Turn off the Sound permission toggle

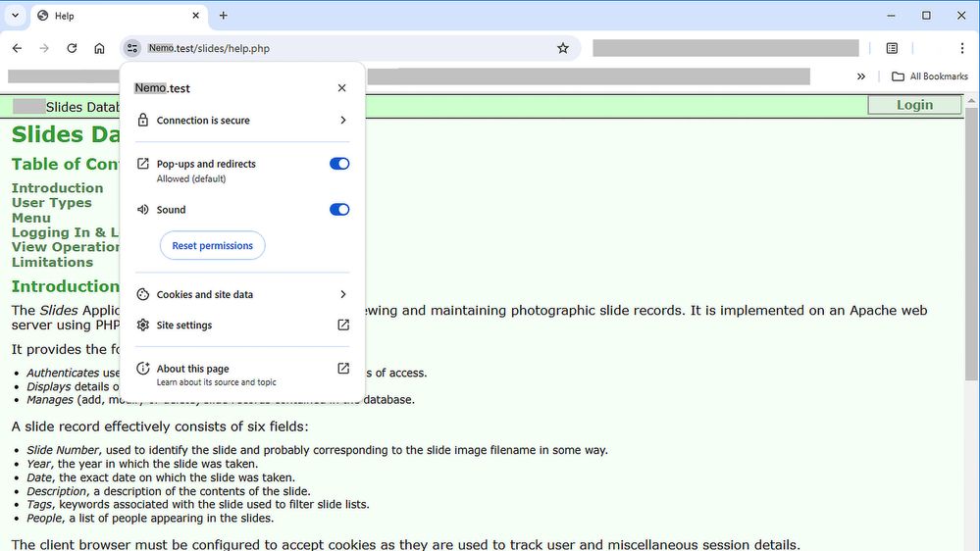tap(339, 210)
